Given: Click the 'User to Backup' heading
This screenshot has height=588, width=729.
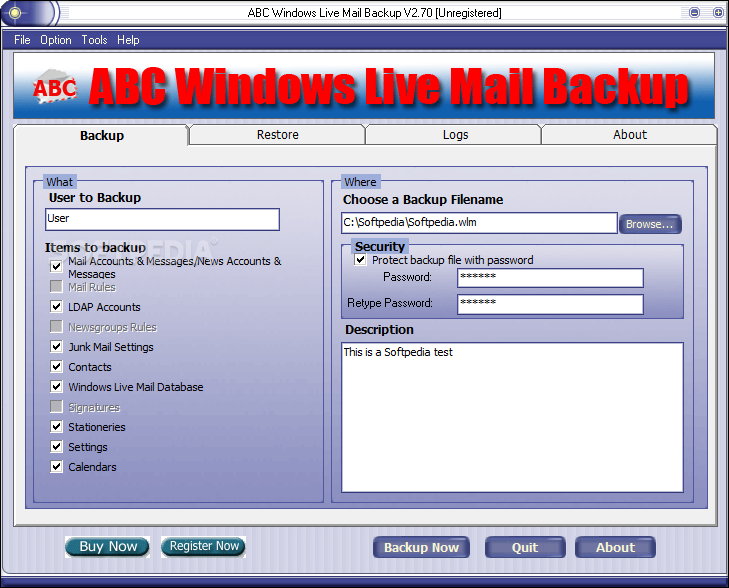Looking at the screenshot, I should 95,198.
